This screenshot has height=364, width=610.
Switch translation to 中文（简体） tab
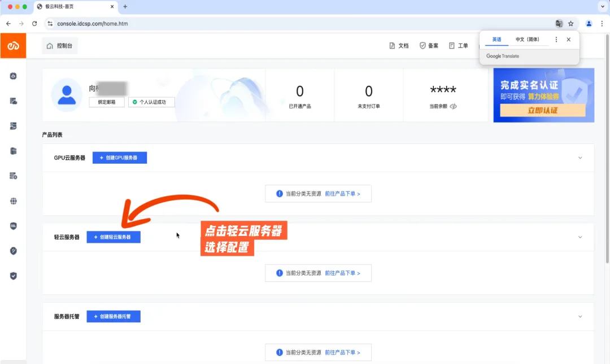[527, 40]
